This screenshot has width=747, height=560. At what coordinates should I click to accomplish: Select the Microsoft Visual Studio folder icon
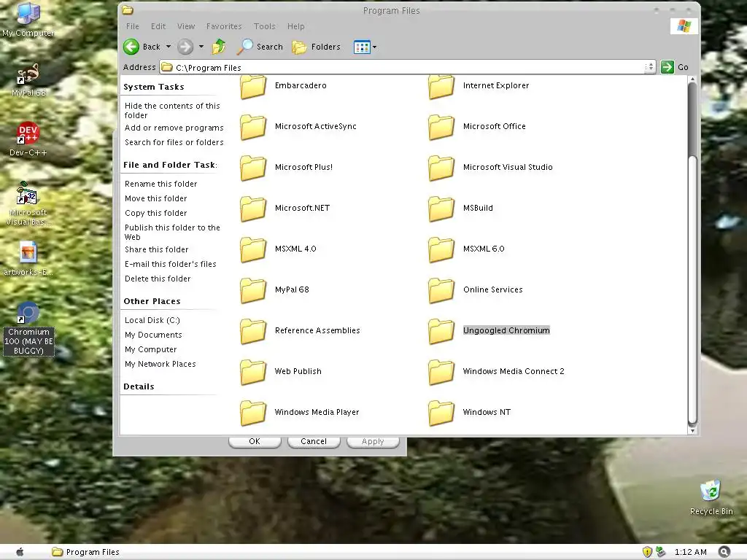coord(441,168)
